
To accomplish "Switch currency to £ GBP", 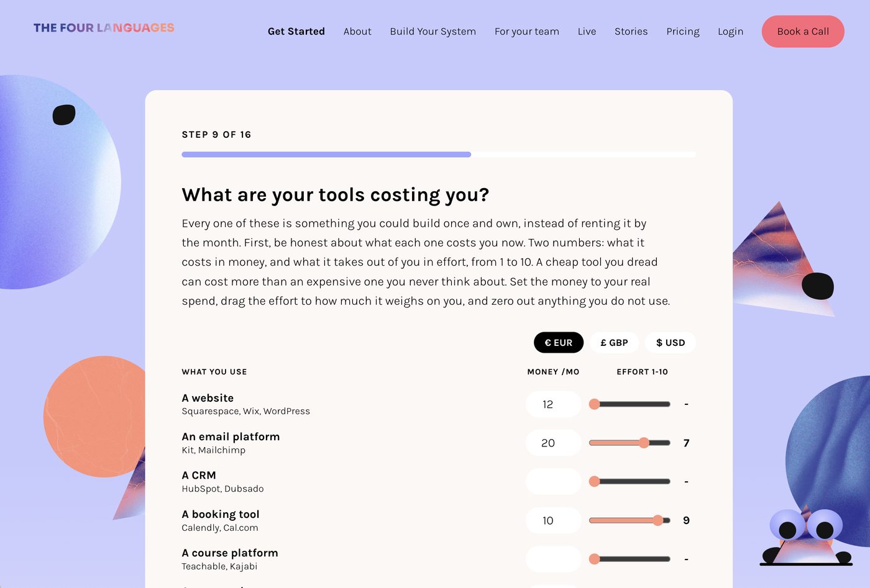I will click(615, 343).
